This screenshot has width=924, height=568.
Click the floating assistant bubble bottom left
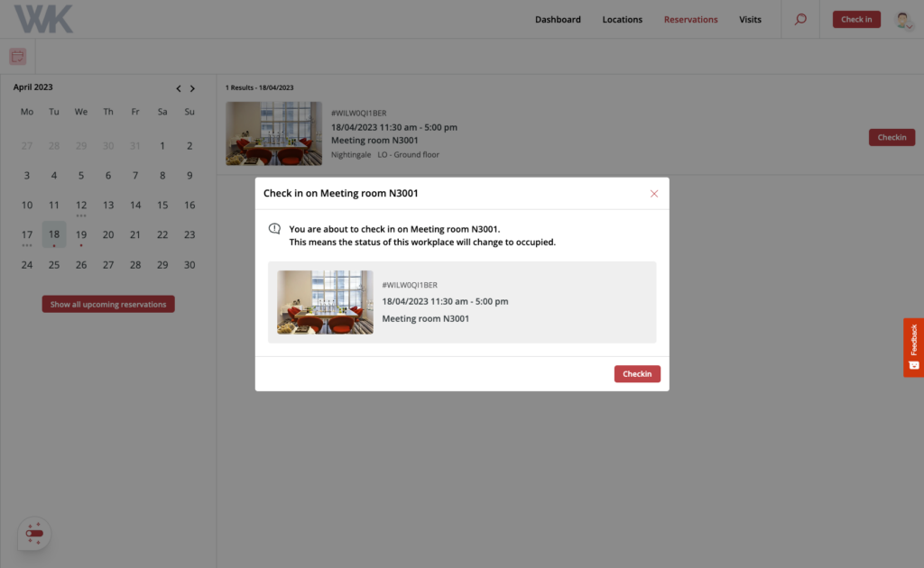pos(34,534)
